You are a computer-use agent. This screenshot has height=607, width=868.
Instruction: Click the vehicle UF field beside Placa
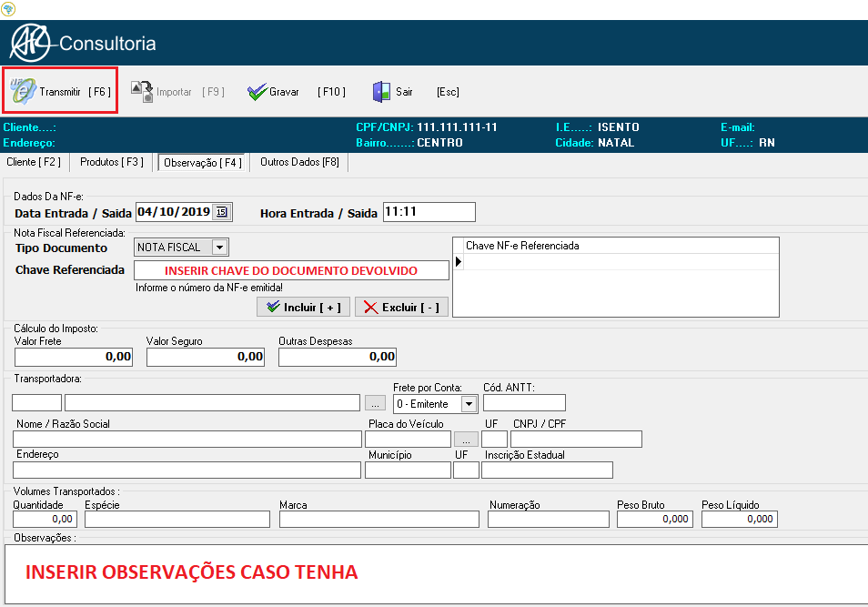pos(494,440)
